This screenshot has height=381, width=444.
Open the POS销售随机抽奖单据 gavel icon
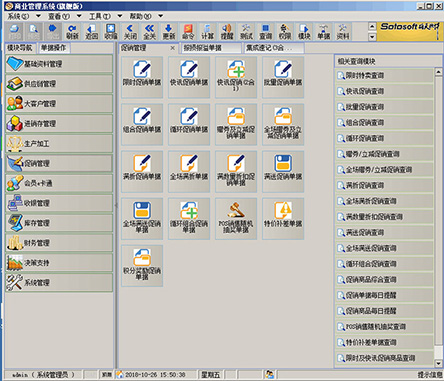[236, 210]
